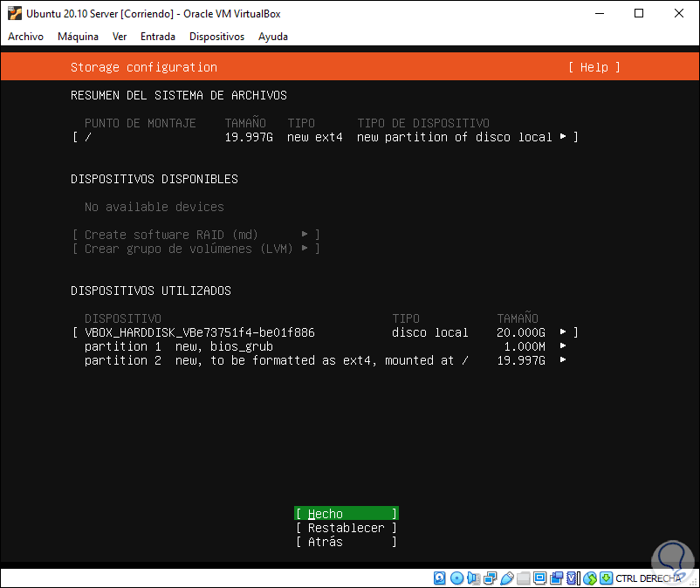Expand the root mount point row arrow

[563, 136]
